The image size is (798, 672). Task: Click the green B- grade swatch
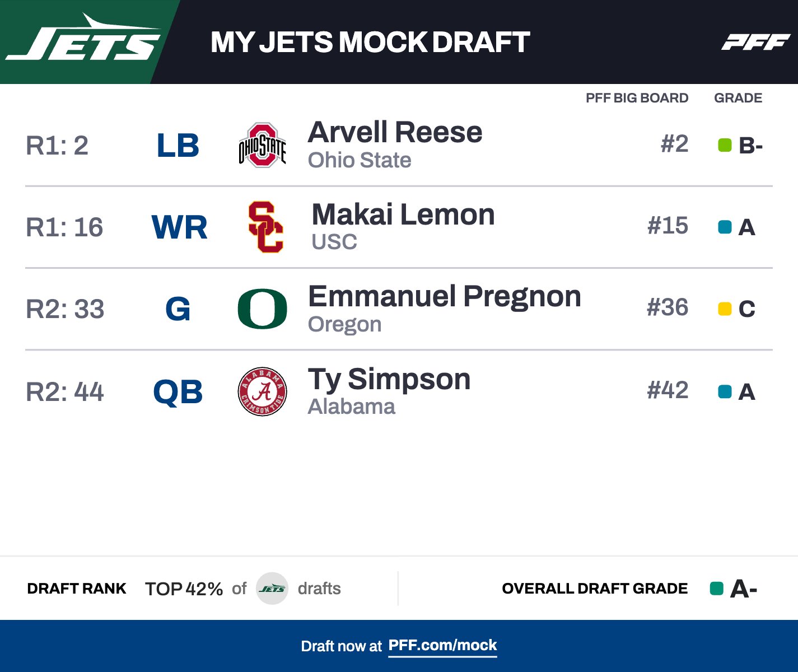(x=725, y=146)
